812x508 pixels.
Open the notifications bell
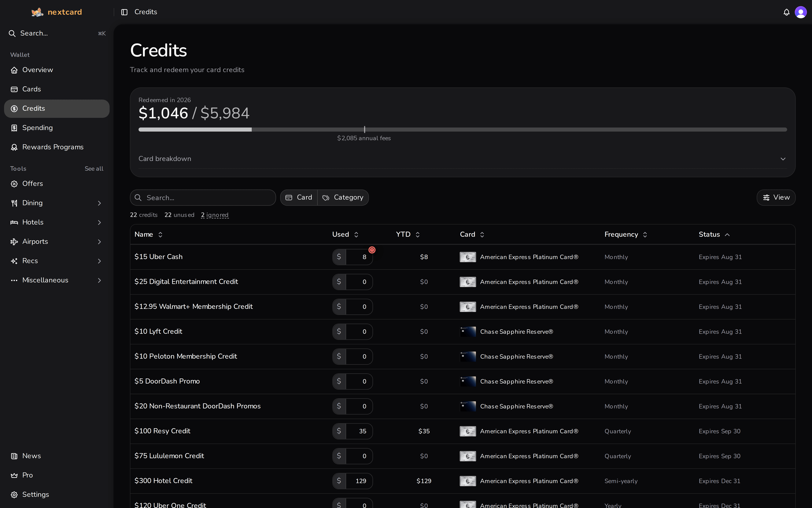tap(786, 12)
